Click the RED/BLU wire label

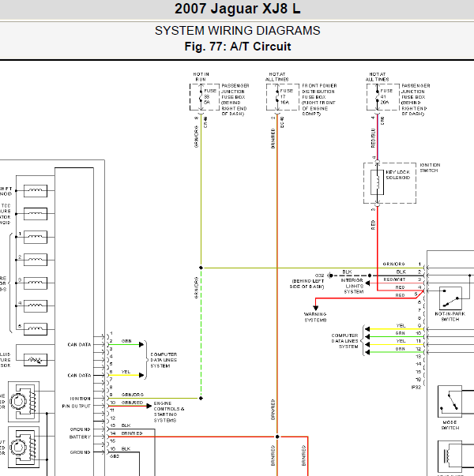click(x=373, y=138)
